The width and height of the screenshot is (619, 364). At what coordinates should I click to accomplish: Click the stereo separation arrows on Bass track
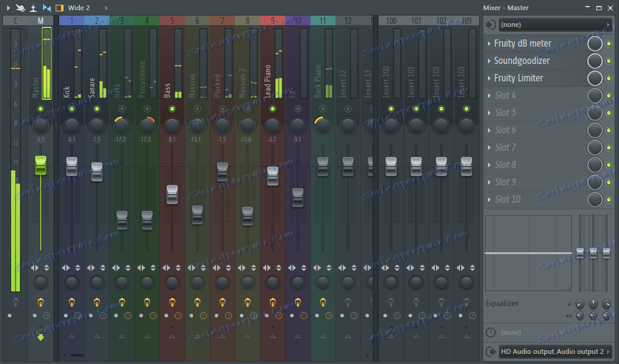[166, 268]
